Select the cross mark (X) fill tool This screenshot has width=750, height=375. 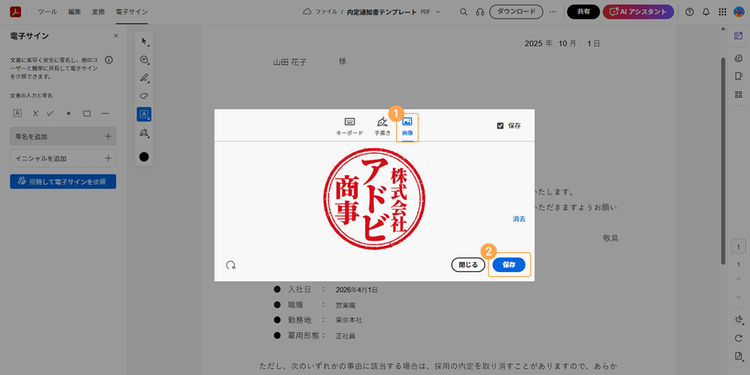click(35, 113)
